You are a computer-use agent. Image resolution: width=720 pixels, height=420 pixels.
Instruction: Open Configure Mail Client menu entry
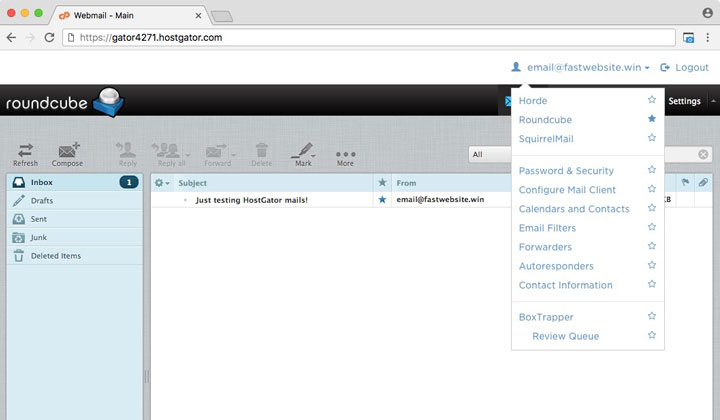(x=567, y=190)
